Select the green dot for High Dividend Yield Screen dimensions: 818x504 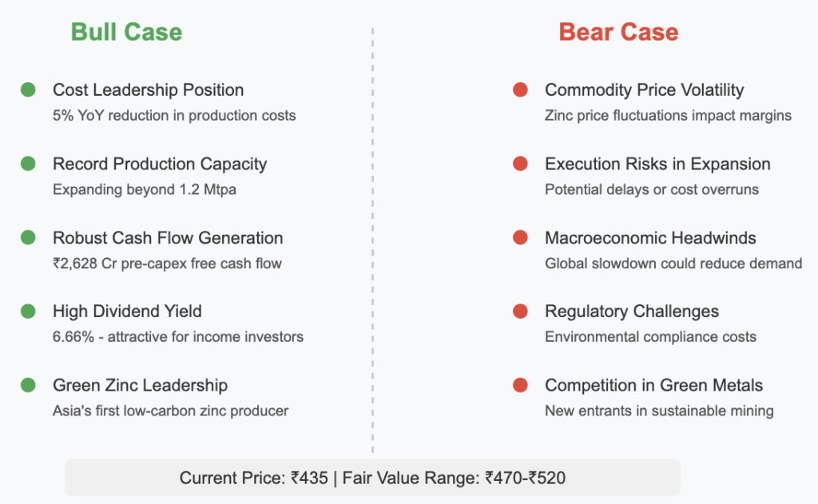(28, 312)
